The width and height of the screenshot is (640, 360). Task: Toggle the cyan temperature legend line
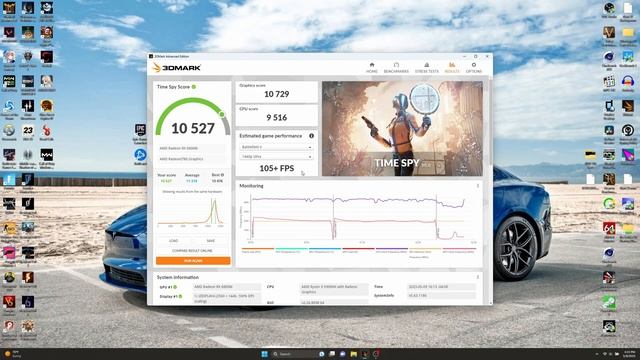coord(291,249)
